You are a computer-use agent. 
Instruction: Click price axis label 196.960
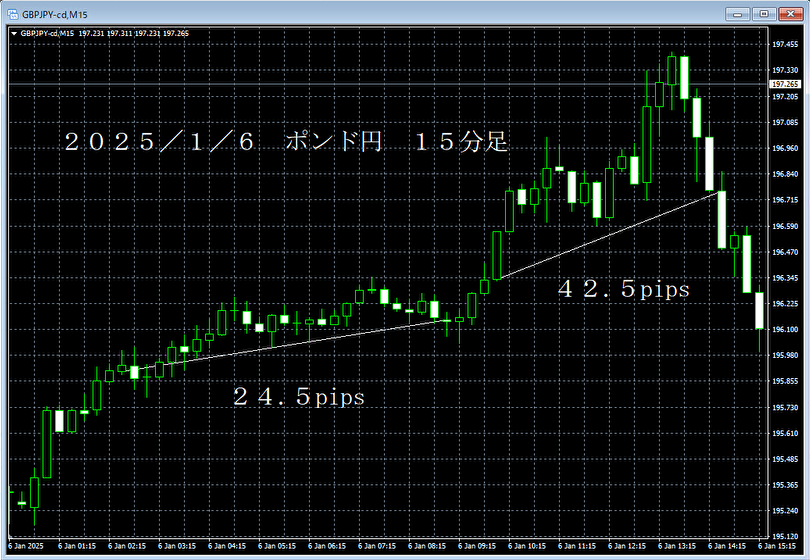tap(785, 148)
